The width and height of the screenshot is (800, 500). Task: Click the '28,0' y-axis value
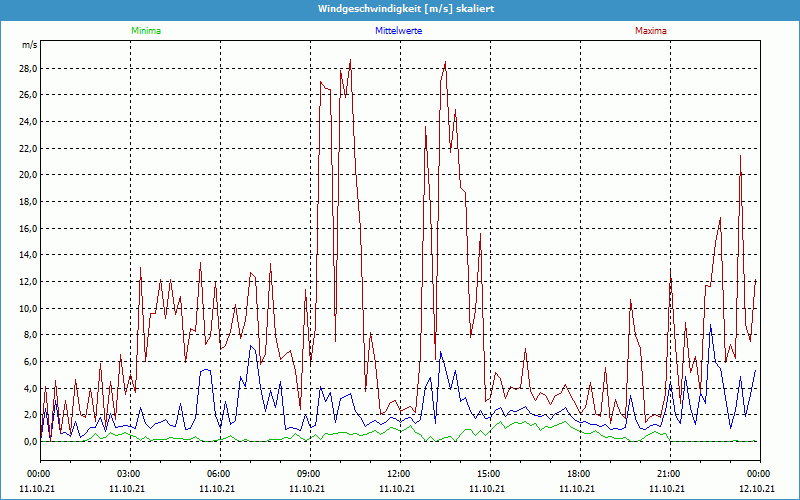pos(29,69)
